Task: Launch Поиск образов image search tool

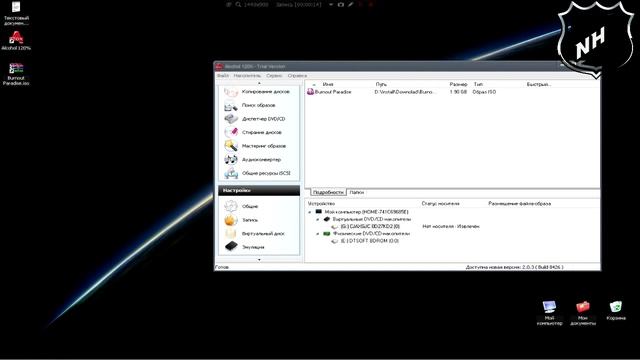Action: (x=251, y=105)
